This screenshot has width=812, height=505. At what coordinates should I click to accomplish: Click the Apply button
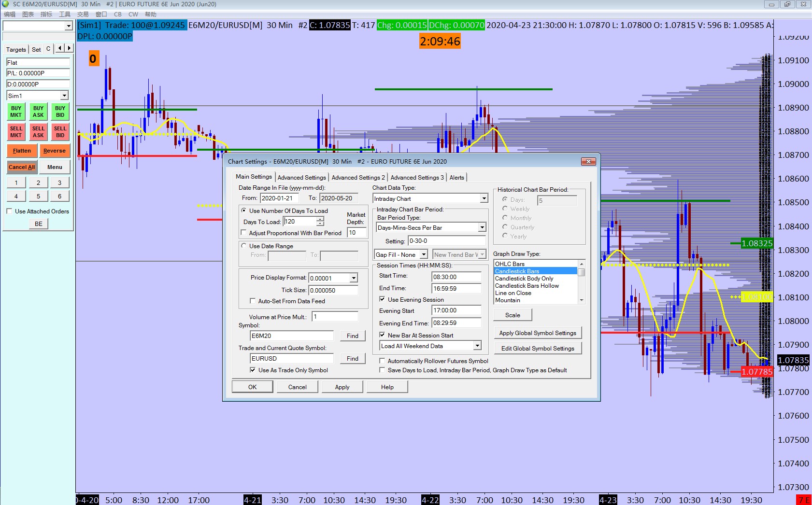[x=342, y=387]
